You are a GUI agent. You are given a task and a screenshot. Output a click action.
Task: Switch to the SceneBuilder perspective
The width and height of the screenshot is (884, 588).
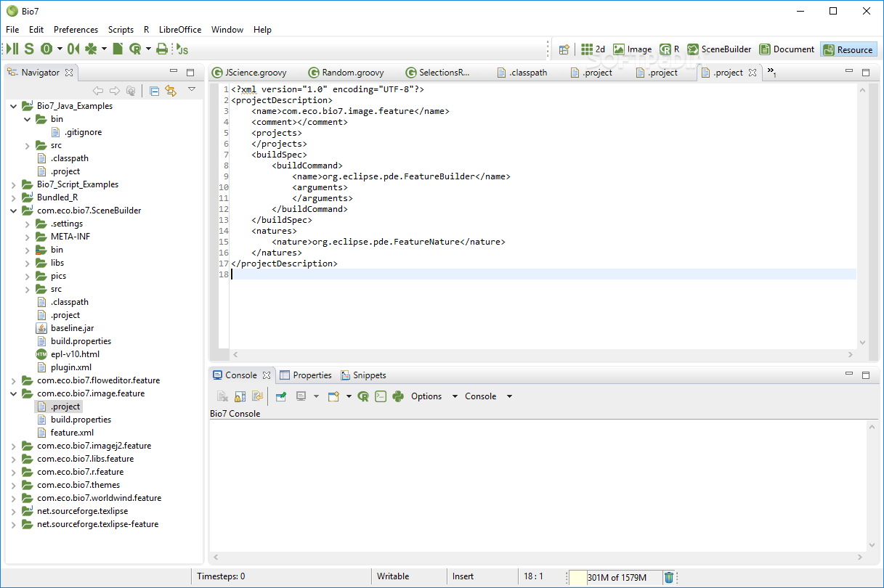[719, 49]
